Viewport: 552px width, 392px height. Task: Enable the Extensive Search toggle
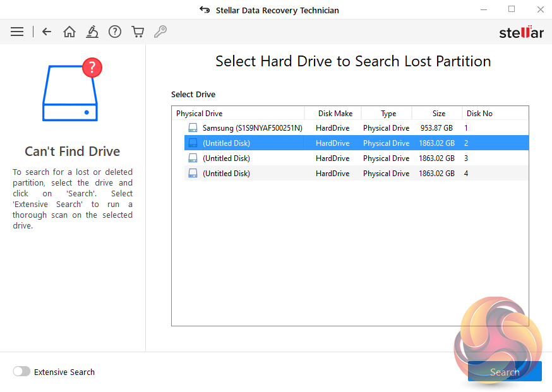tap(21, 372)
